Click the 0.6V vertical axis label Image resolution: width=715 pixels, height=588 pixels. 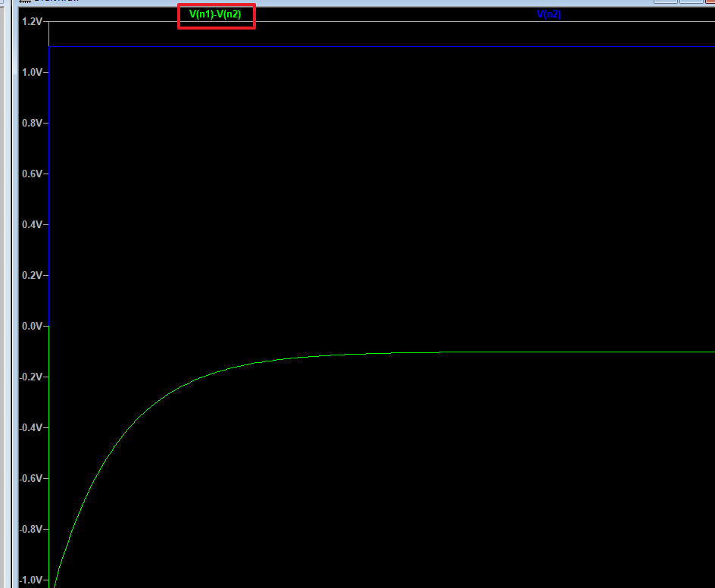32,174
